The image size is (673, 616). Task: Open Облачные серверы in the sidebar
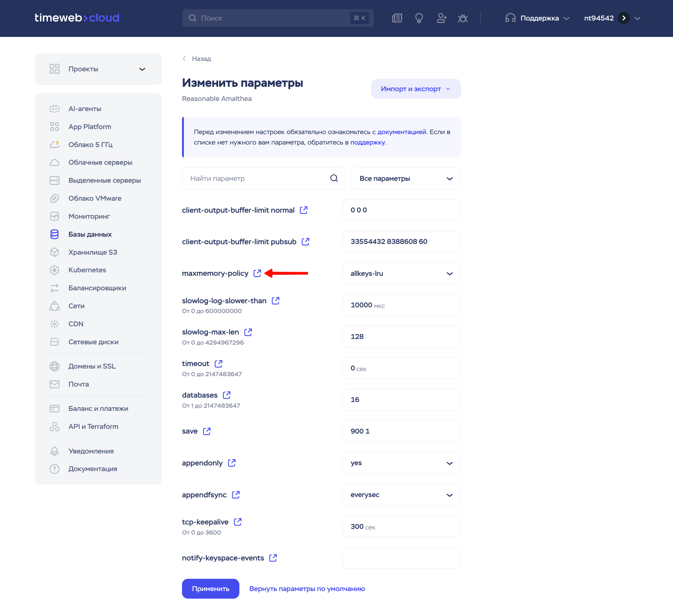click(x=101, y=162)
